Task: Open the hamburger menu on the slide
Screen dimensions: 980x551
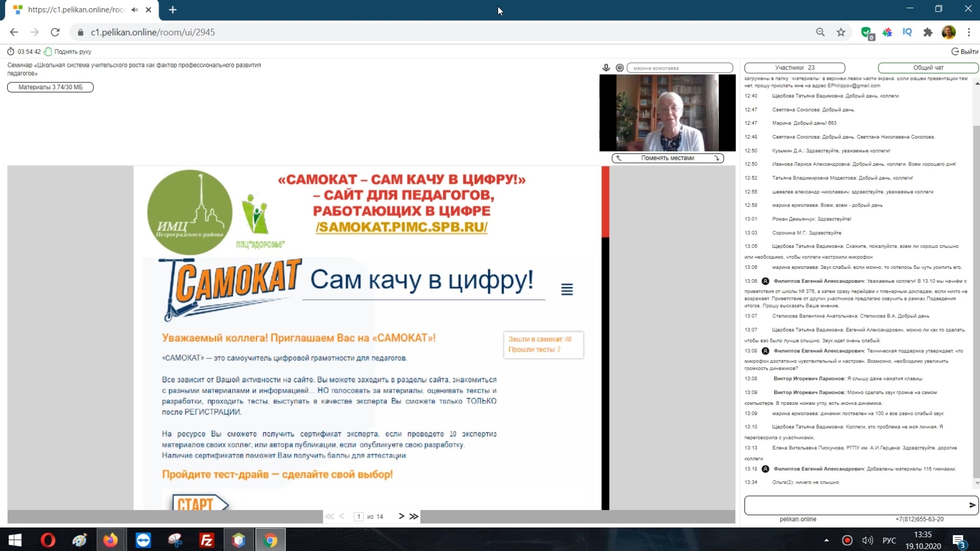Action: (x=567, y=289)
